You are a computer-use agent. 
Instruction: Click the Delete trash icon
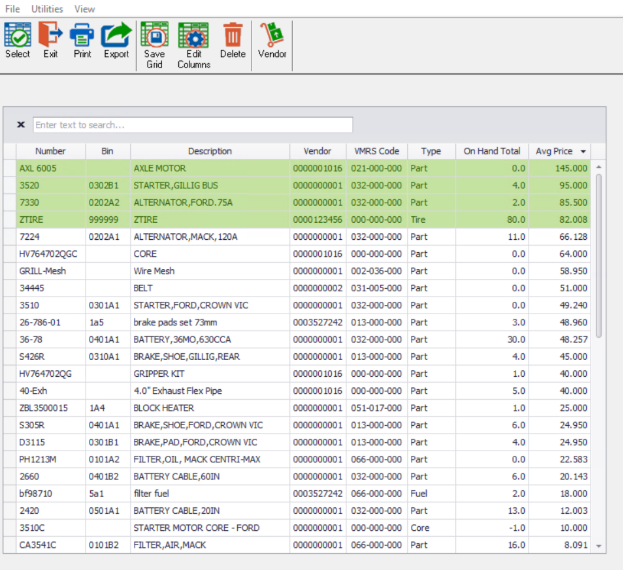232,40
